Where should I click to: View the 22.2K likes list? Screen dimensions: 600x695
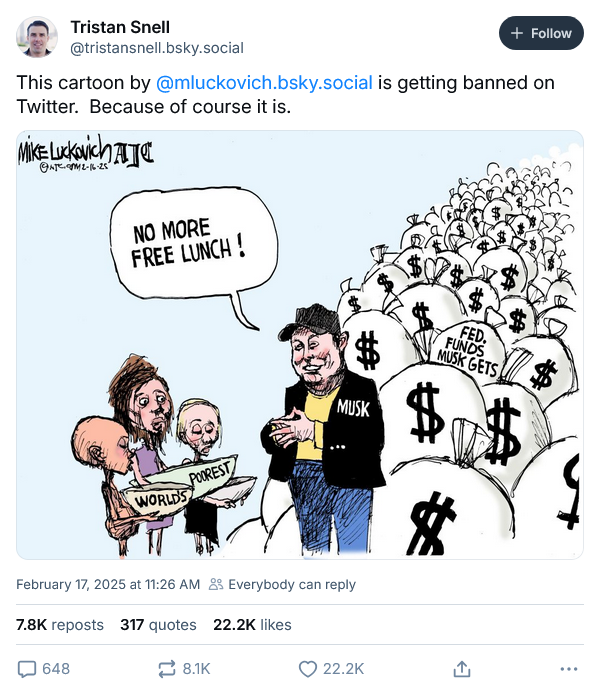(x=252, y=625)
